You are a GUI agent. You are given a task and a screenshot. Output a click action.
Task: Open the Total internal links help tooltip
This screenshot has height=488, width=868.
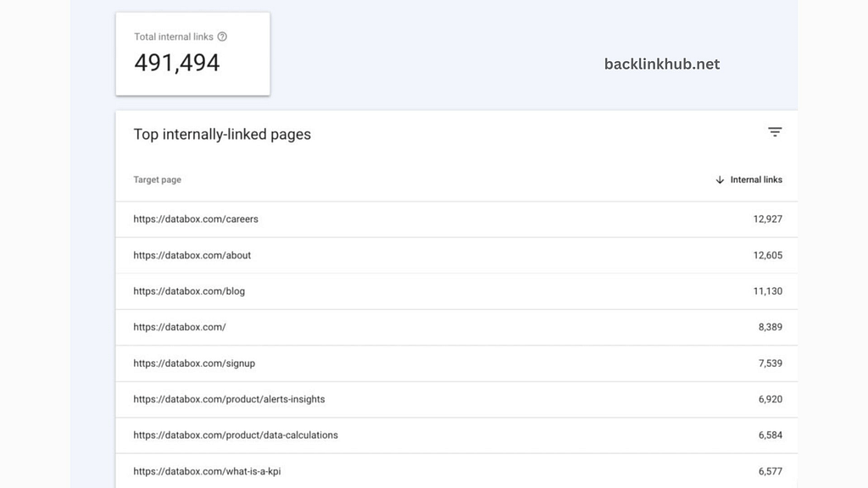[222, 36]
